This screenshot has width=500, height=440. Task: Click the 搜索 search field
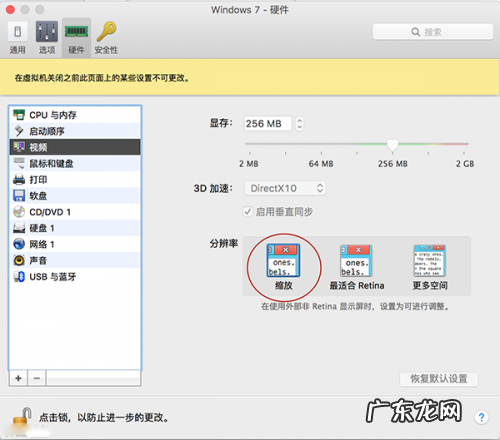click(x=433, y=32)
